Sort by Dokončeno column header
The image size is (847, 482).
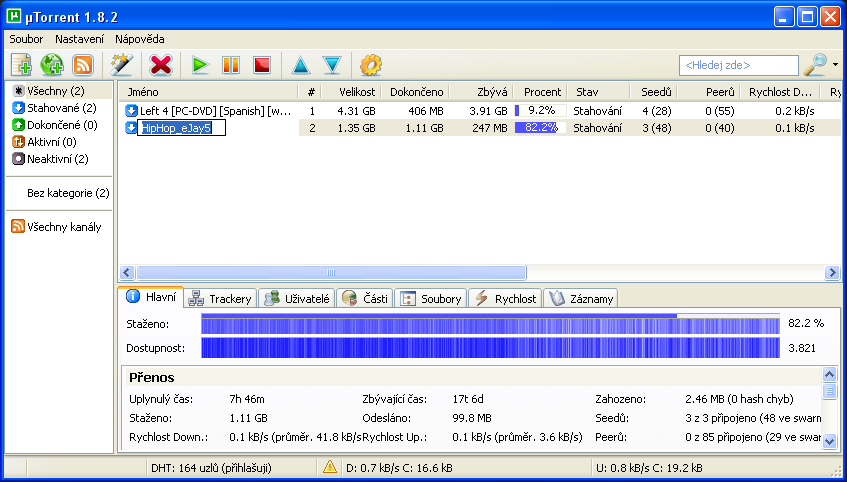[416, 92]
